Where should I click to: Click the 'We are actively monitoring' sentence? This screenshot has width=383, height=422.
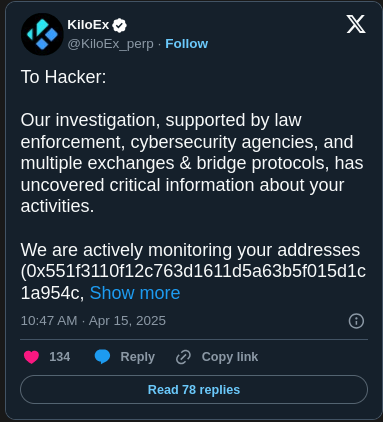click(x=190, y=250)
